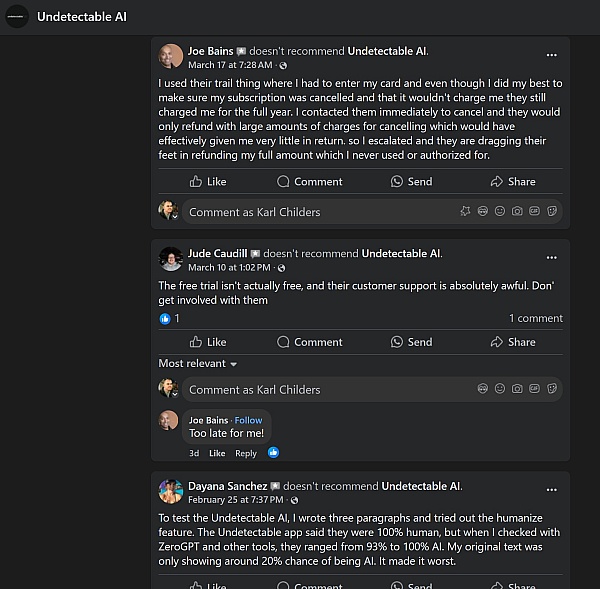
Task: Share Jude Caudill's review
Action: coord(513,342)
